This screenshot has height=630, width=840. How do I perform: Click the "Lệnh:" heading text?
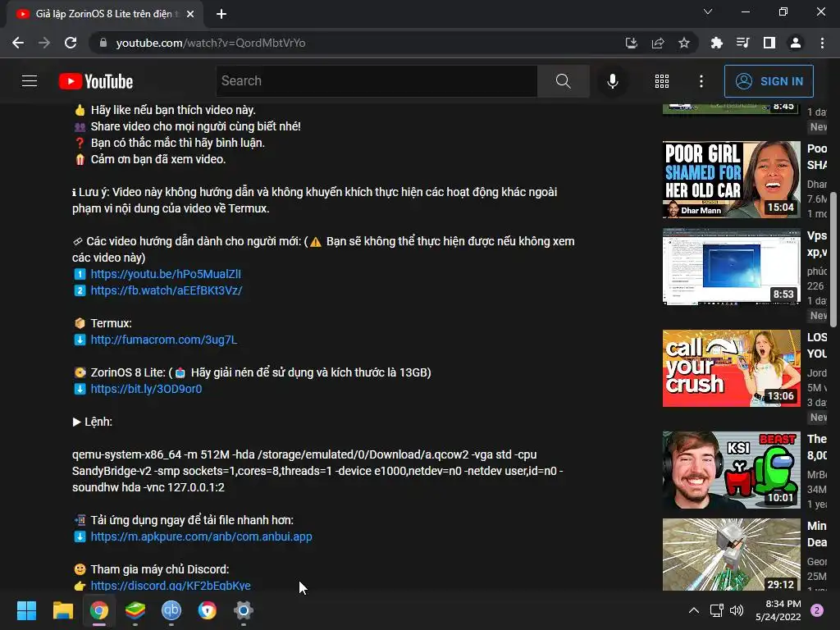click(98, 422)
